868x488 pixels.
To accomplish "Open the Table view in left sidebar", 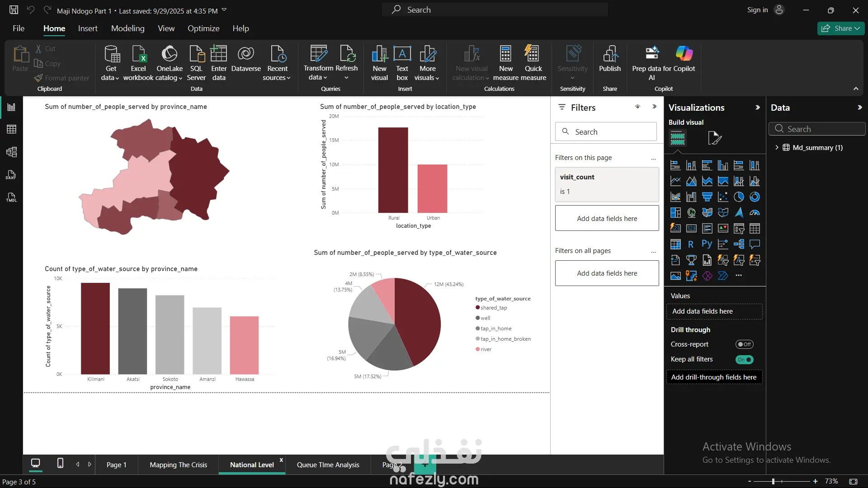I will (x=12, y=130).
